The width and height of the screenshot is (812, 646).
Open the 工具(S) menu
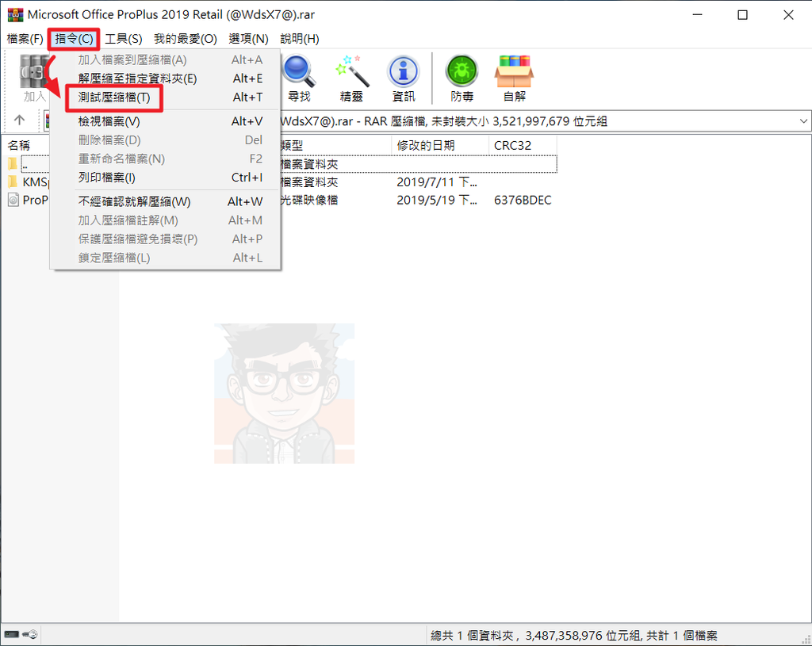click(124, 39)
